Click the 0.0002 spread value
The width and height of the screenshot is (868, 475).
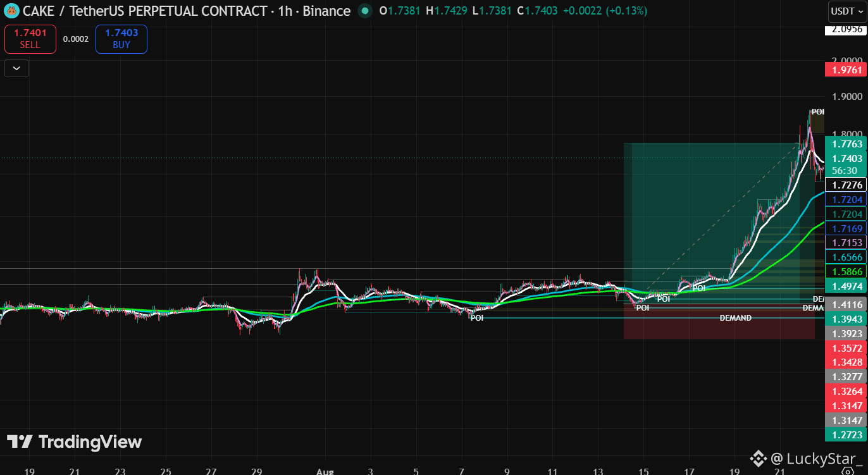click(x=76, y=39)
